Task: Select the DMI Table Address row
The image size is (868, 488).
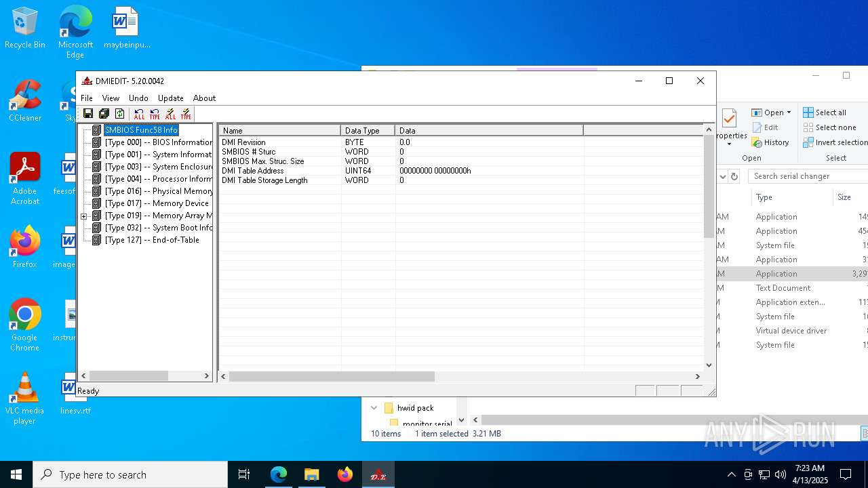Action: (461, 171)
